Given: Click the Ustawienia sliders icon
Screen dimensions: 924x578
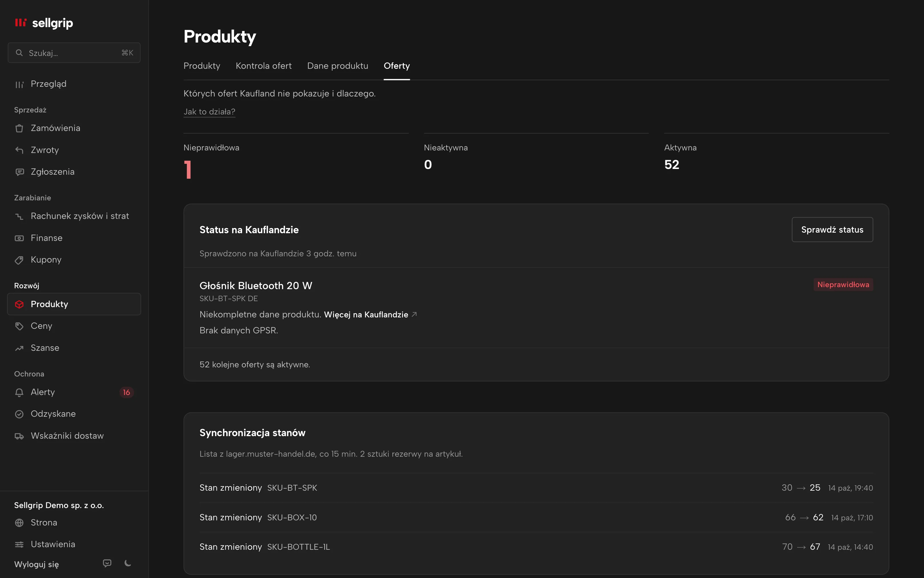Looking at the screenshot, I should click(x=19, y=544).
